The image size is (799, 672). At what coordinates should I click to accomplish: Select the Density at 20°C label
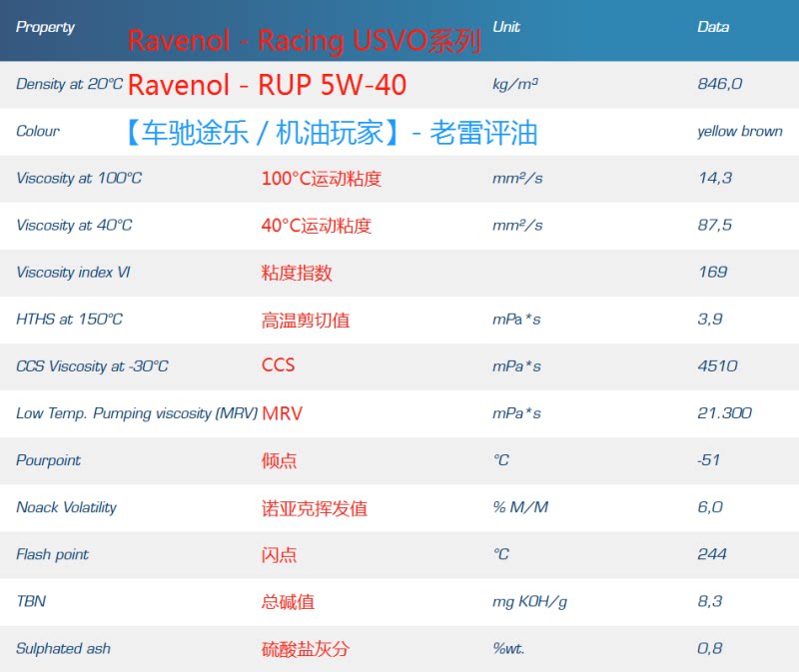point(69,84)
